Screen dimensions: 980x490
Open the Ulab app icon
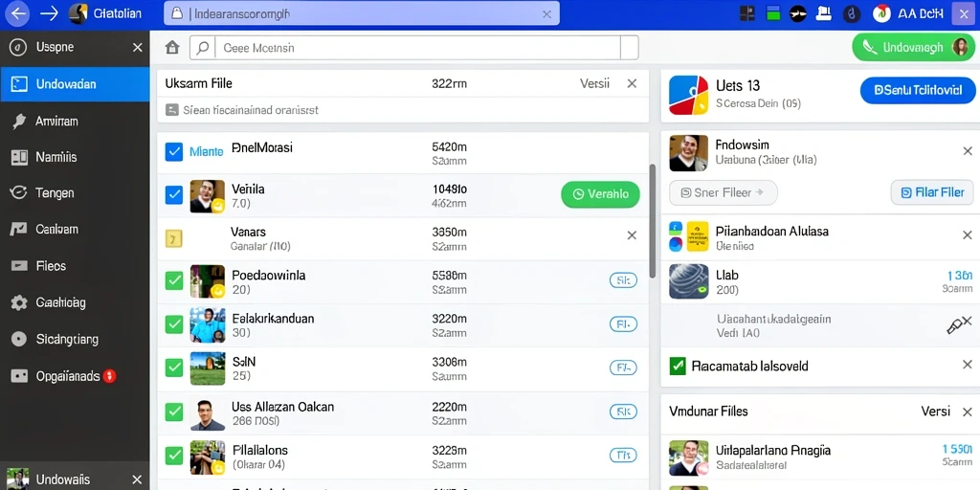(688, 281)
